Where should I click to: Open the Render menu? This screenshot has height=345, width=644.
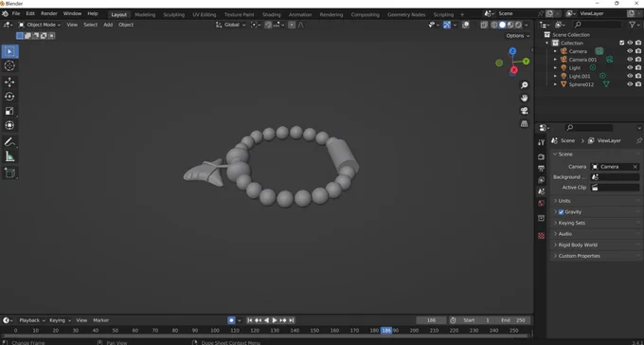(49, 13)
